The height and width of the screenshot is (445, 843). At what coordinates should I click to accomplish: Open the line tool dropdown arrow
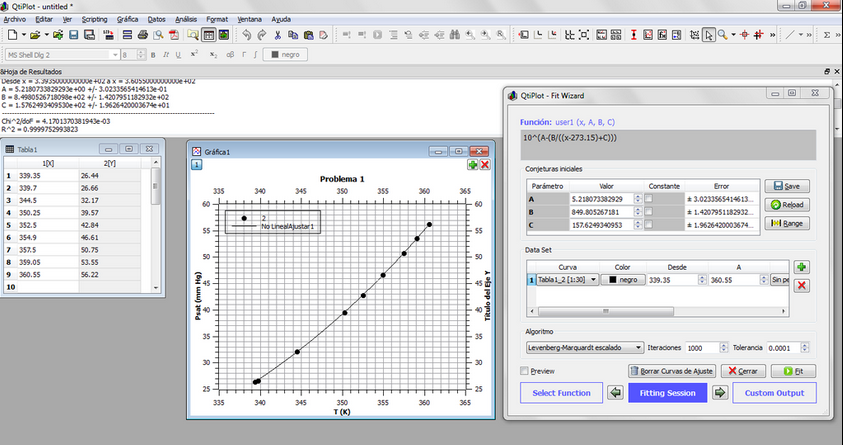tap(801, 35)
